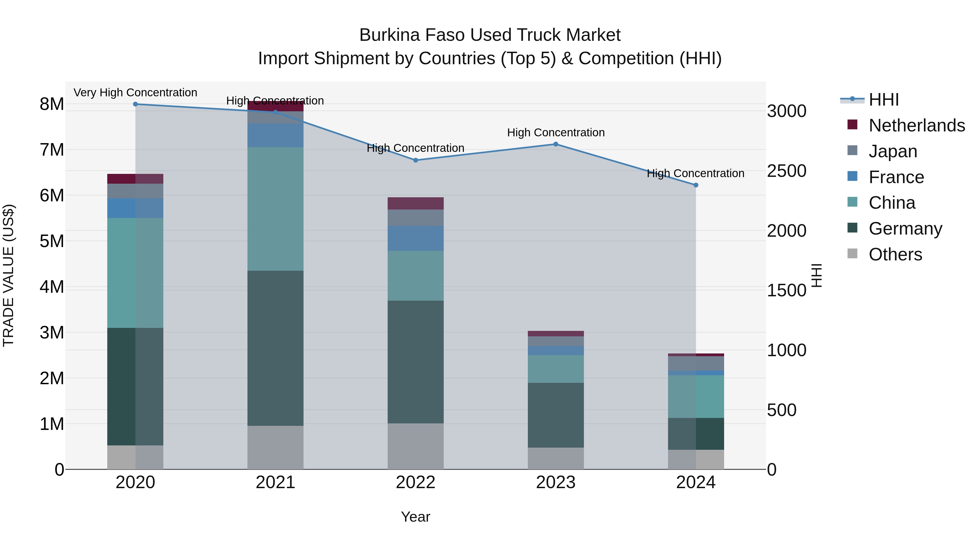
Task: Toggle Others series legend entry
Action: [885, 254]
